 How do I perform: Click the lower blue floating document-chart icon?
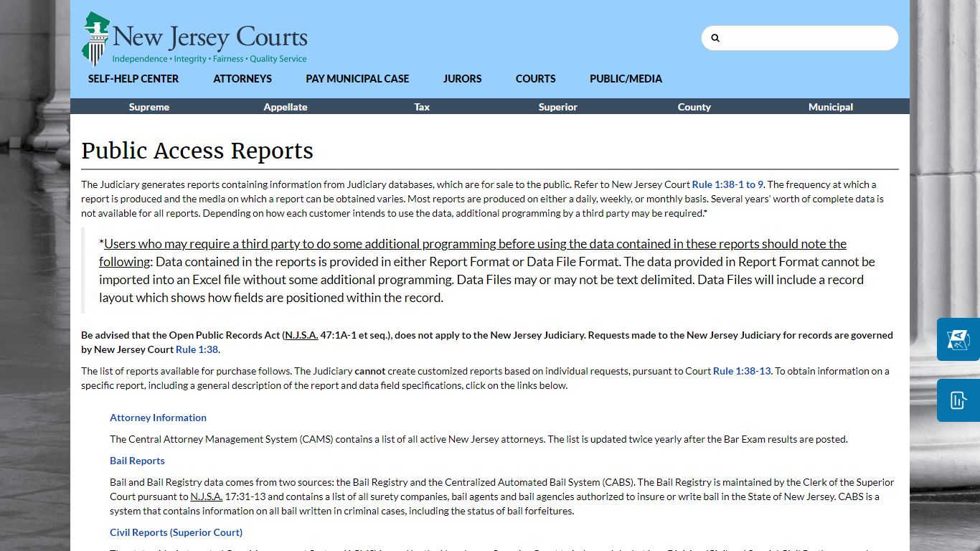(958, 400)
